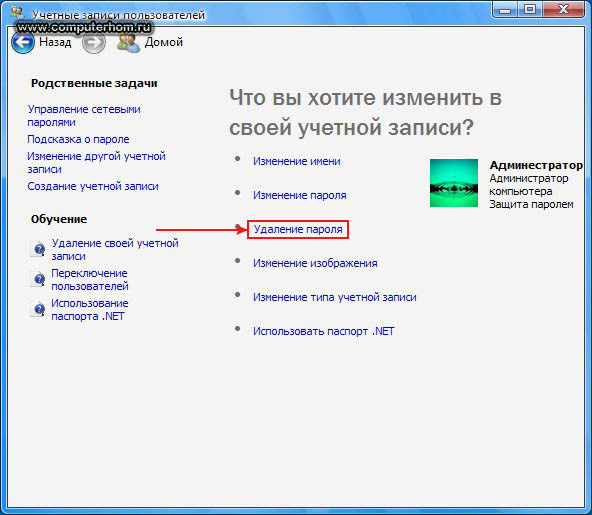Click the Домой text label
This screenshot has height=515, width=592.
pos(163,42)
